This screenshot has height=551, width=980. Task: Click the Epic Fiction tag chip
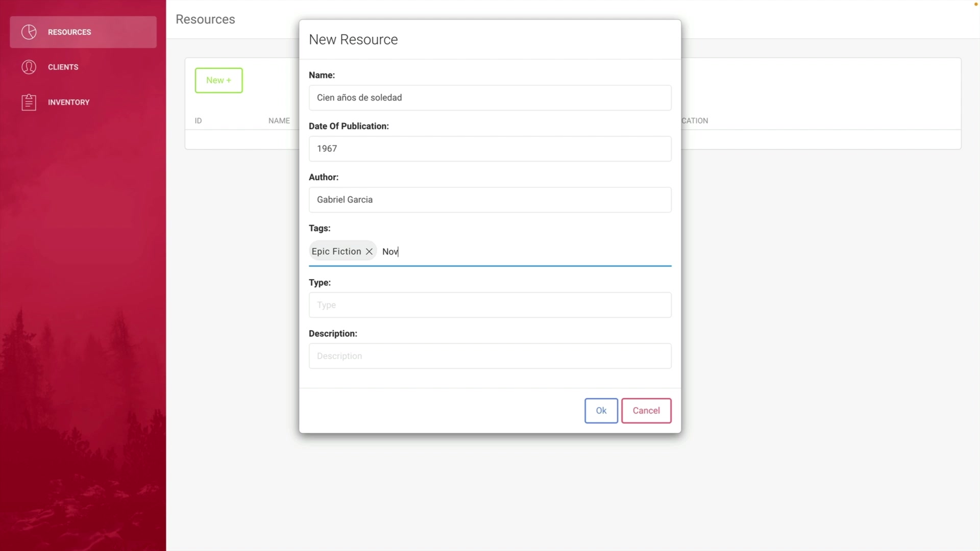(x=336, y=252)
